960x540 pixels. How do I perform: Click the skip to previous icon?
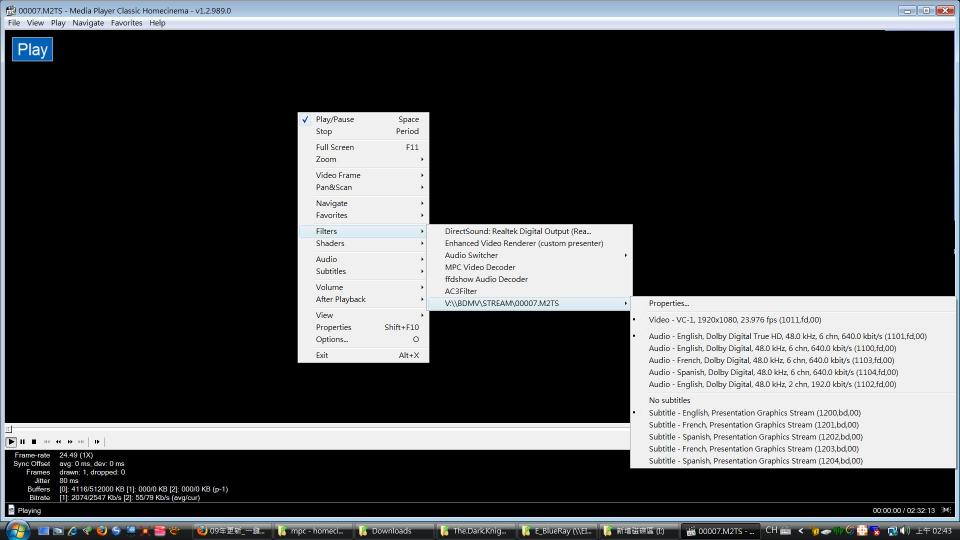(x=47, y=441)
